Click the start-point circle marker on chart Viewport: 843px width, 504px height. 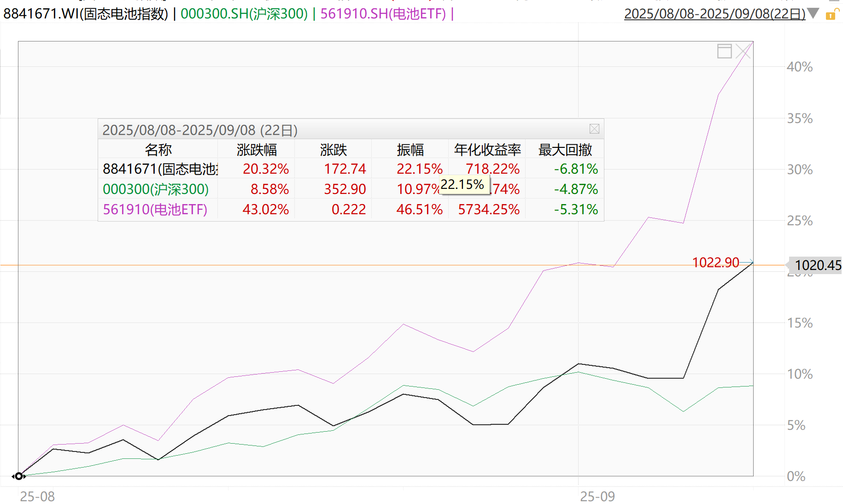coord(18,476)
